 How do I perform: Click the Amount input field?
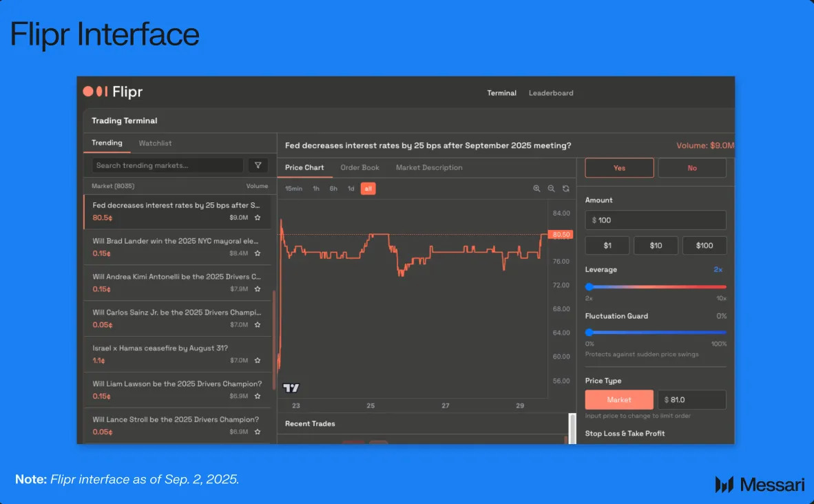coord(655,220)
